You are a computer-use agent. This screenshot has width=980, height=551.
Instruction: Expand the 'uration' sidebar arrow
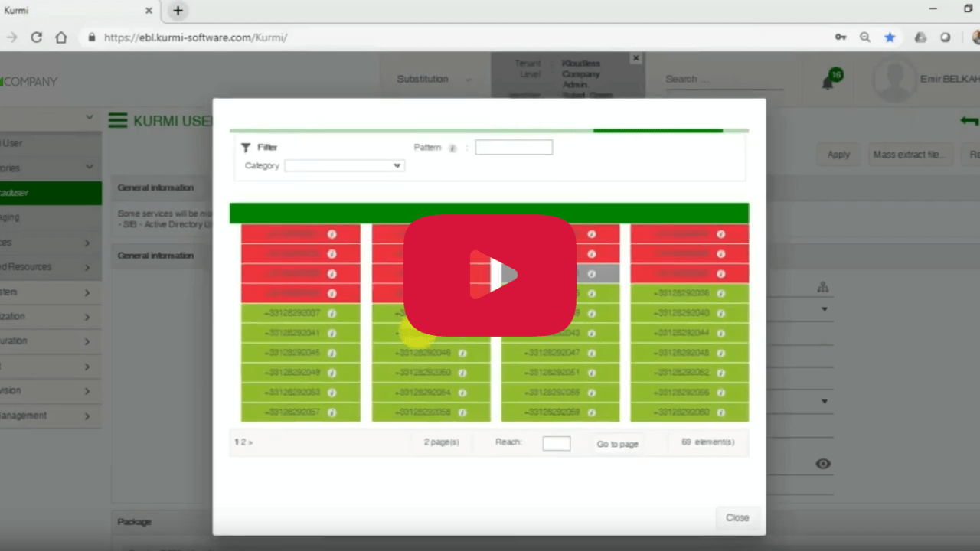[x=87, y=342]
